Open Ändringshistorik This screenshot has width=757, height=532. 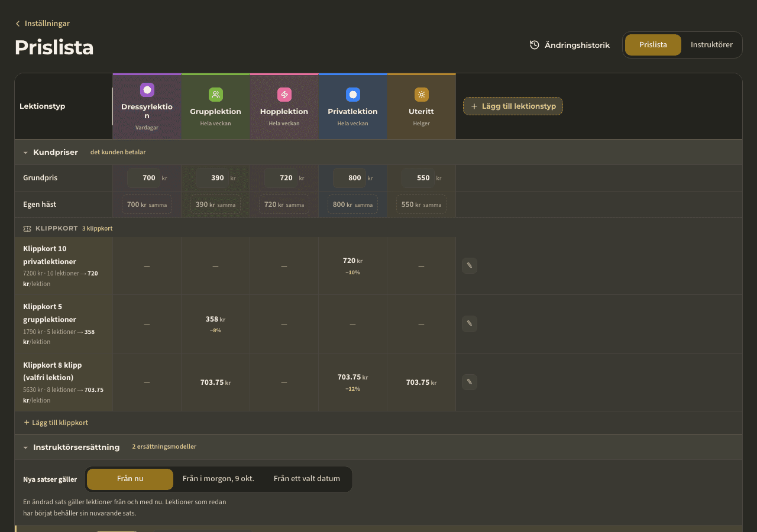[x=570, y=45]
